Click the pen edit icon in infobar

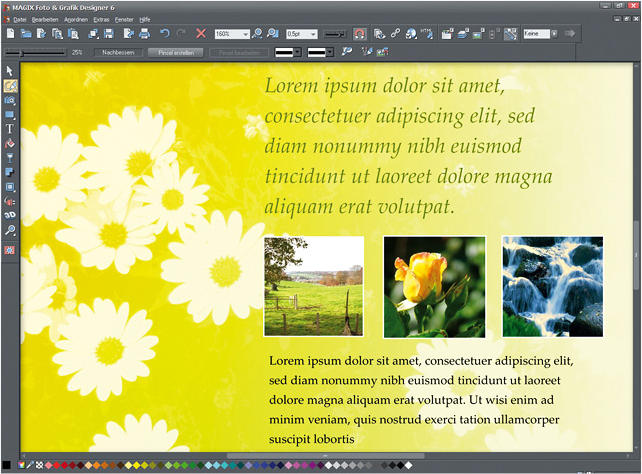[x=366, y=52]
